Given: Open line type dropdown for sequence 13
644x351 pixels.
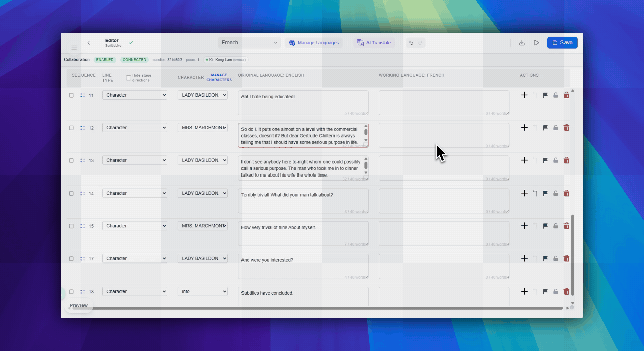Looking at the screenshot, I should coord(135,160).
